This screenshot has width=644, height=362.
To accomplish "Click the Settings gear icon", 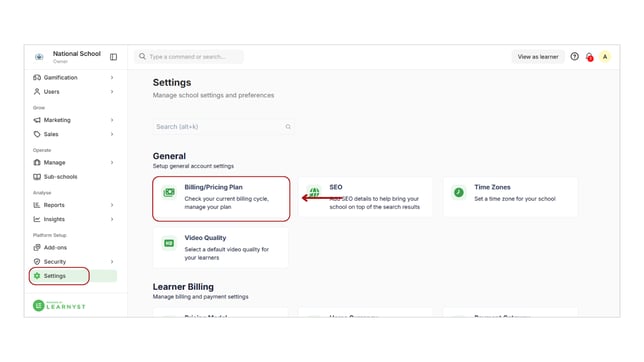I will (x=37, y=276).
